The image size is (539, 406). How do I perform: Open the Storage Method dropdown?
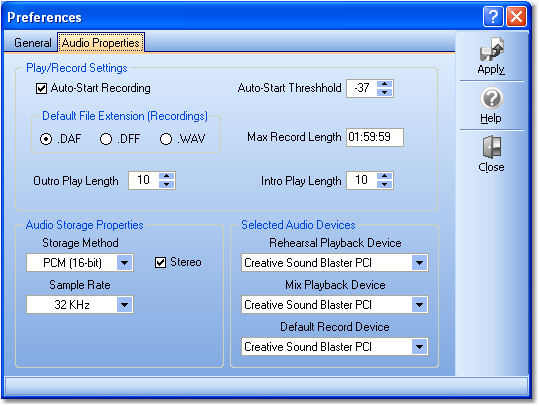click(x=124, y=263)
